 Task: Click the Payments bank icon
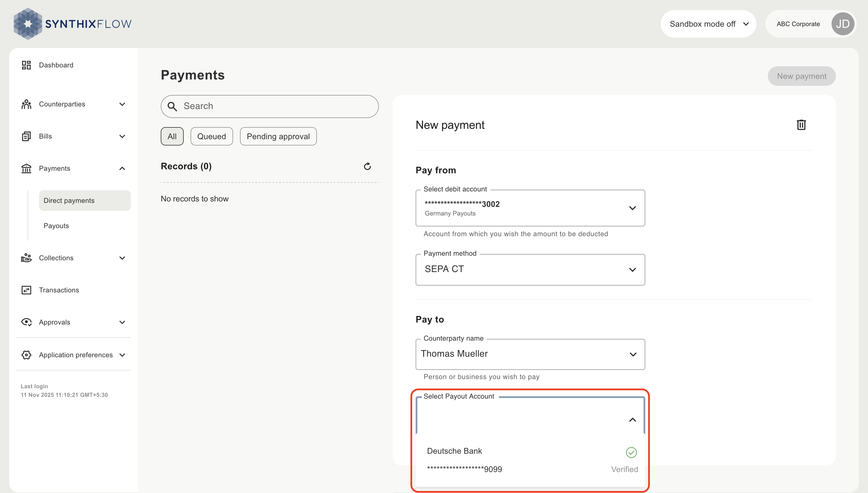[26, 168]
